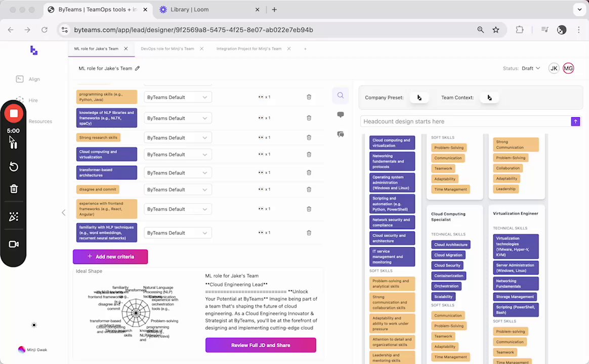
Task: Click the Company Preset logo chip
Action: point(419,98)
